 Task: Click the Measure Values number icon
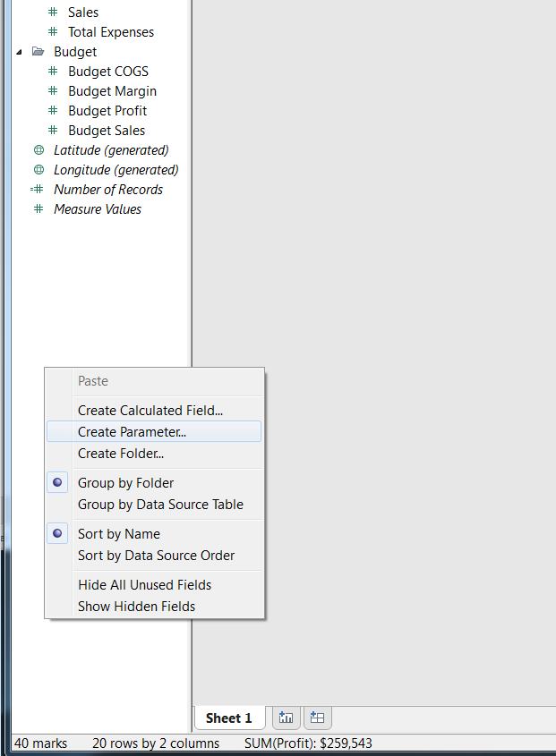point(38,209)
